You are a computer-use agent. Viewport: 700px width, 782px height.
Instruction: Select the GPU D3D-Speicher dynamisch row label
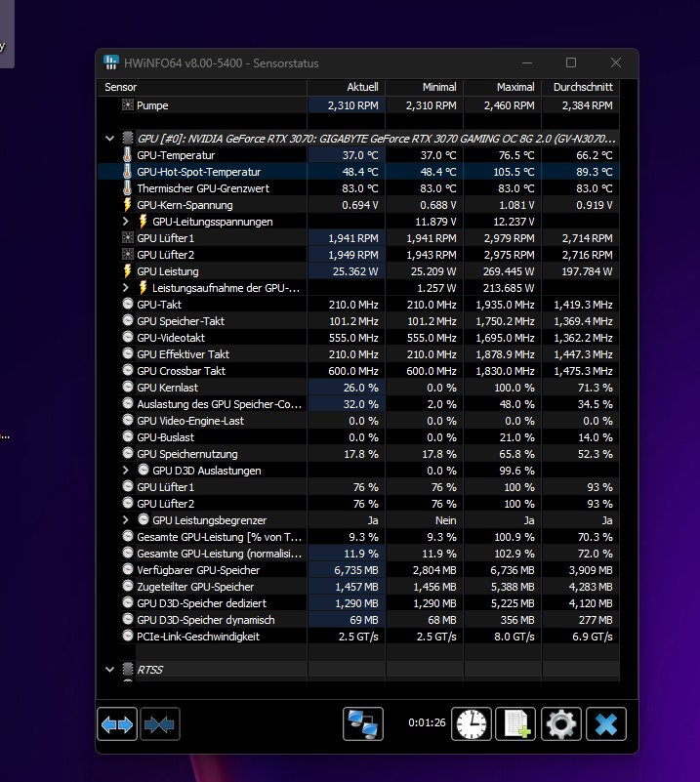click(x=205, y=619)
